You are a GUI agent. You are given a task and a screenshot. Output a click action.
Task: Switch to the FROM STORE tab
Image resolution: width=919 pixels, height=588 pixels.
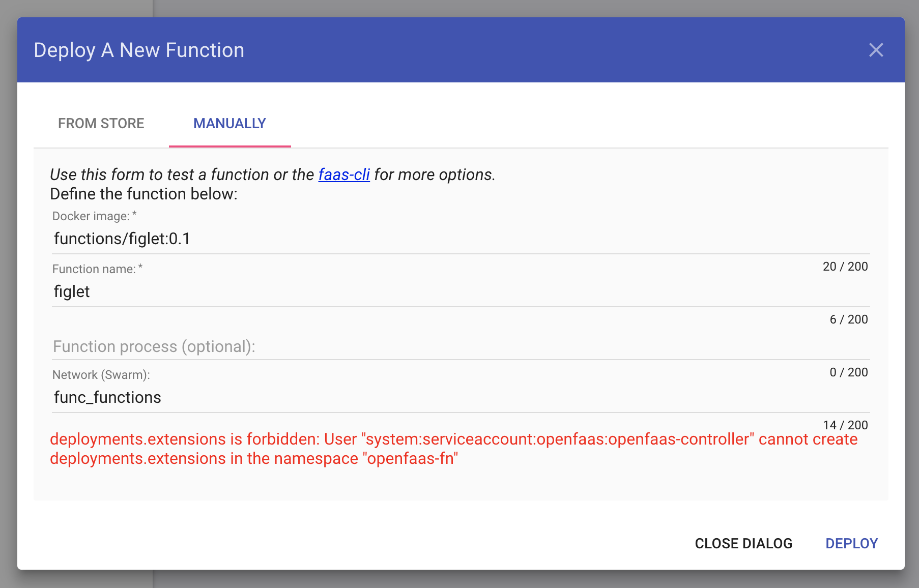(x=101, y=123)
